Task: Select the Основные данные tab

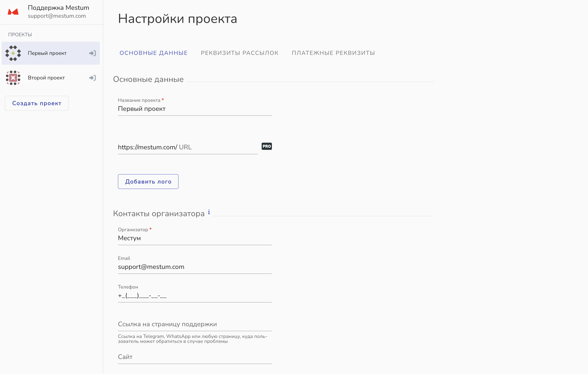Action: click(x=153, y=53)
